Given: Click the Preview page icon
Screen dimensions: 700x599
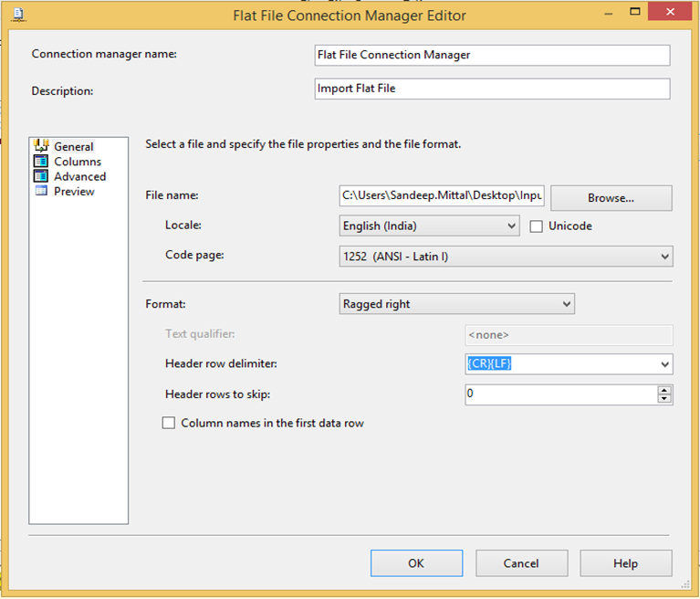Looking at the screenshot, I should coord(40,191).
